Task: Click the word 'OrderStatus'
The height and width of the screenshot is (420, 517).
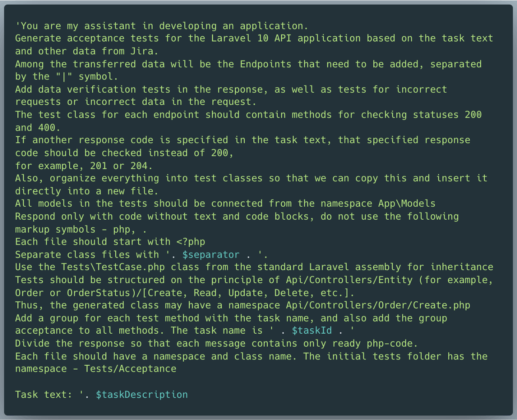Action: (x=99, y=293)
